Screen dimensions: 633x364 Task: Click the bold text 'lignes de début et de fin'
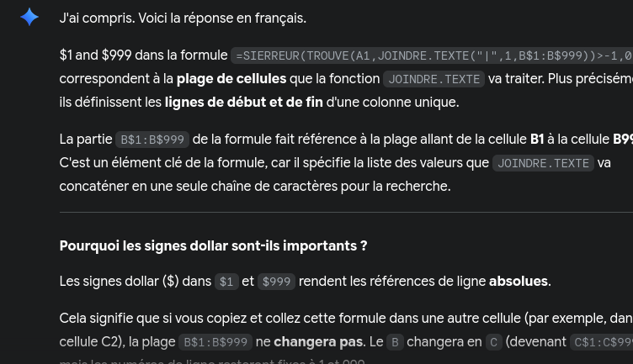click(244, 102)
